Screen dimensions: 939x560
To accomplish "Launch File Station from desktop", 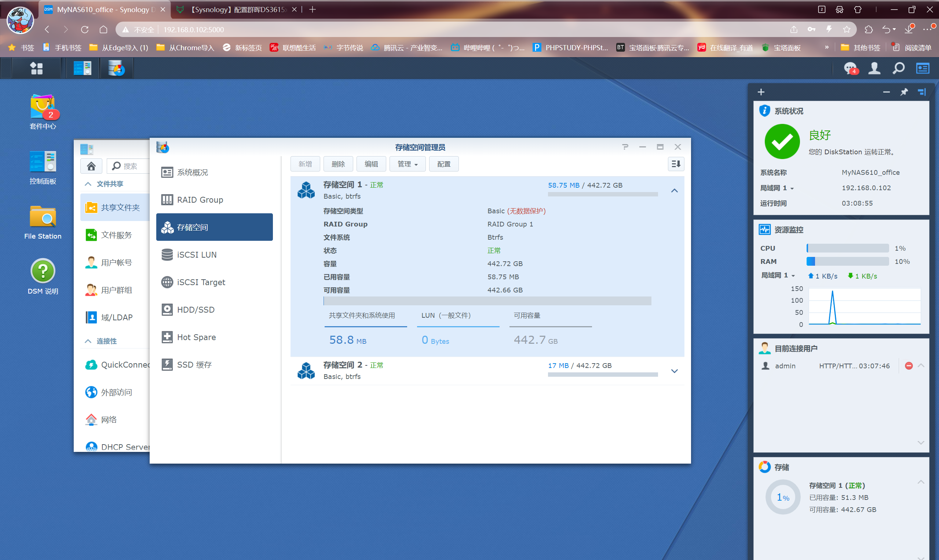I will pos(43,222).
